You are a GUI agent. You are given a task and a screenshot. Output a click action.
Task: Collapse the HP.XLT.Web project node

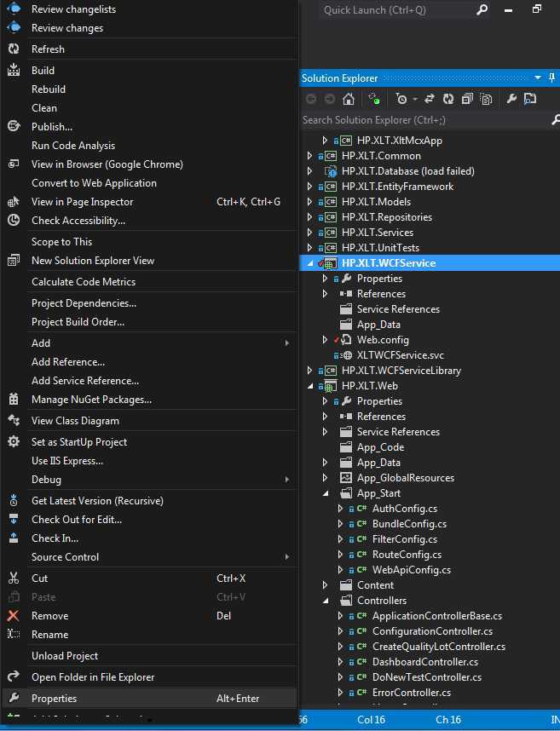pos(310,386)
